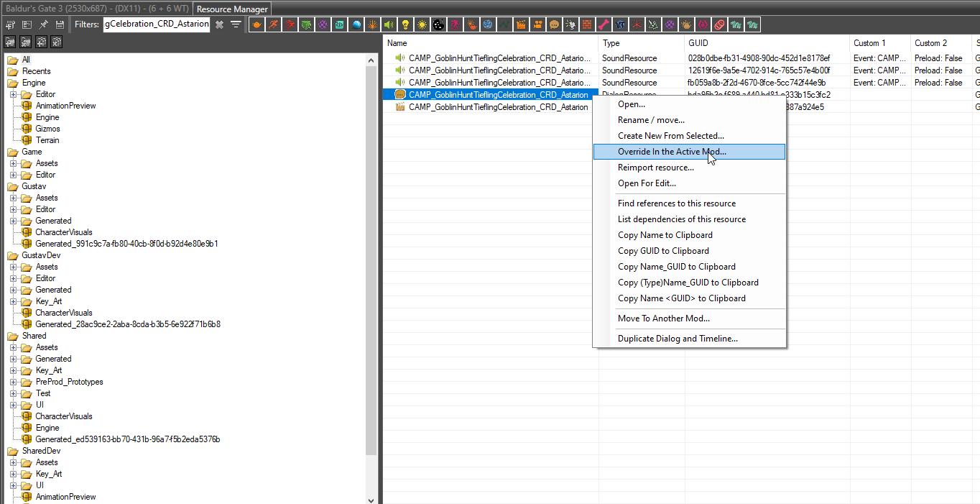980x504 pixels.
Task: Toggle the orange clapperboard timeline filter
Action: click(521, 24)
